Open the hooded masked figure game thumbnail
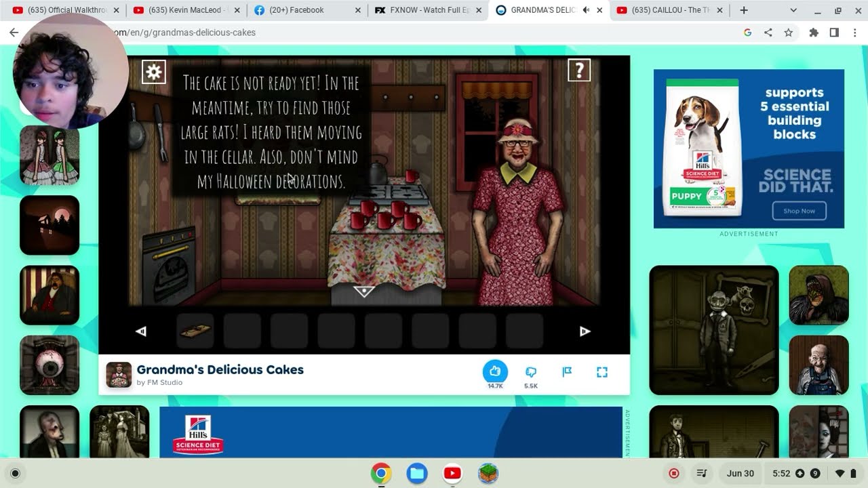Screen dimensions: 868x488 pyautogui.click(x=818, y=295)
